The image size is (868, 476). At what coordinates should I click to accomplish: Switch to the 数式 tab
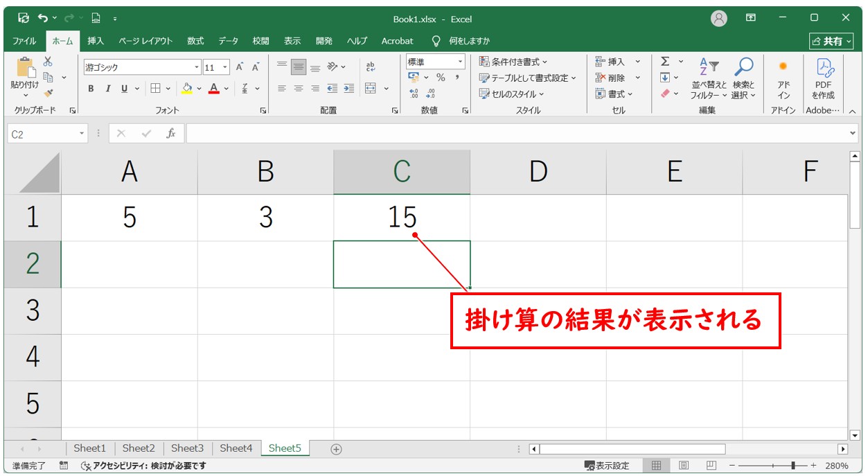tap(196, 41)
